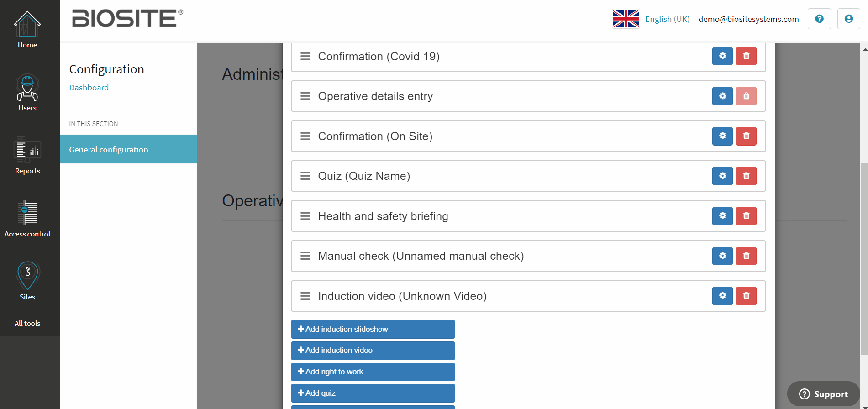This screenshot has width=868, height=409.
Task: Click Add right to work button
Action: coord(373,372)
